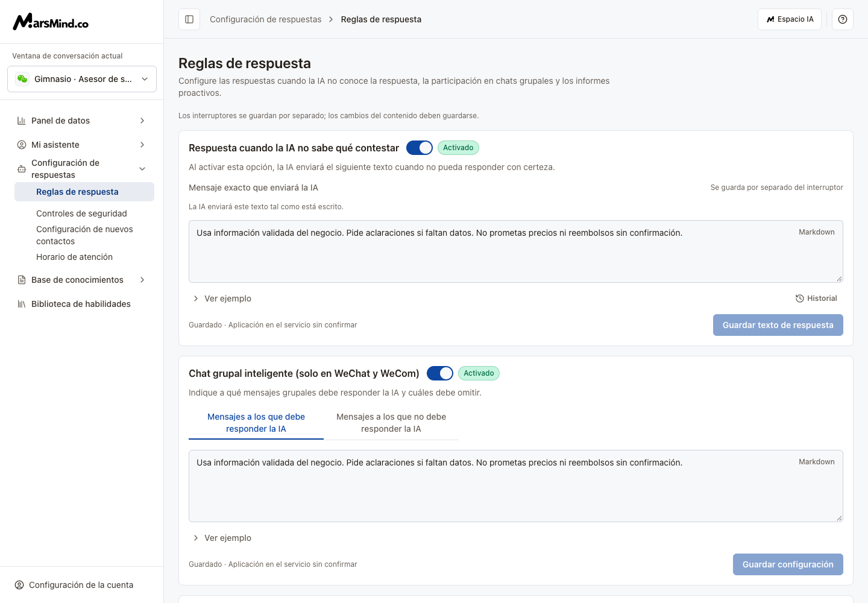Open the Gimnasio conversation window dropdown

coord(82,79)
